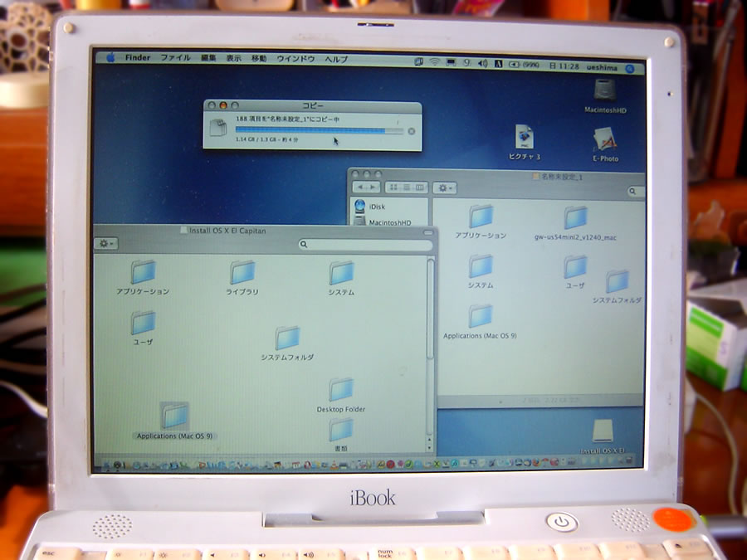Select システム folder in 名称未設定_1 window
This screenshot has height=560, width=747.
pos(481,271)
